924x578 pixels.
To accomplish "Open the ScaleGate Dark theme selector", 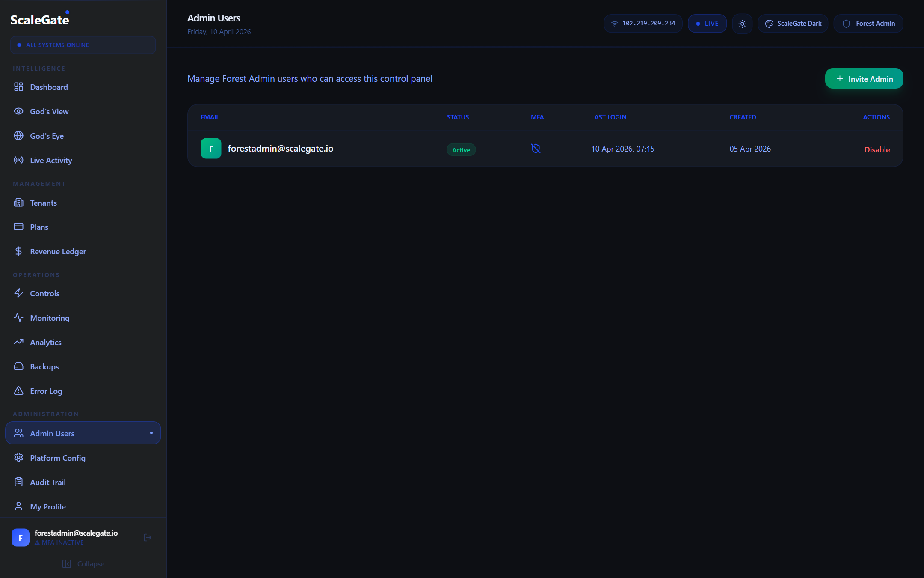I will pos(793,24).
